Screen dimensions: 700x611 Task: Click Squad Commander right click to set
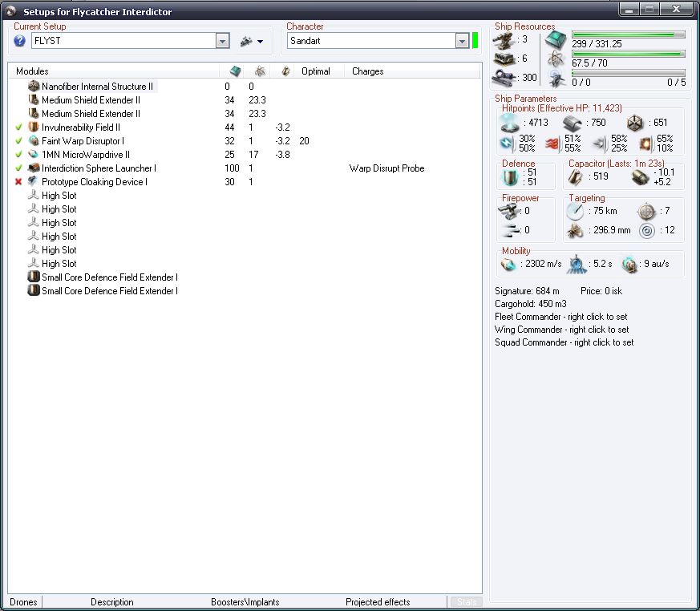[564, 342]
